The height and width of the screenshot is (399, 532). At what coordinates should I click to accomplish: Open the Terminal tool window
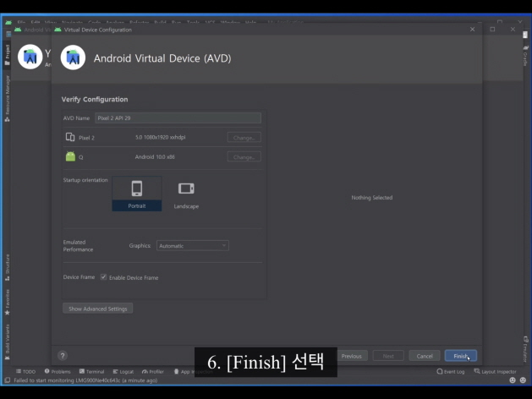pyautogui.click(x=91, y=372)
